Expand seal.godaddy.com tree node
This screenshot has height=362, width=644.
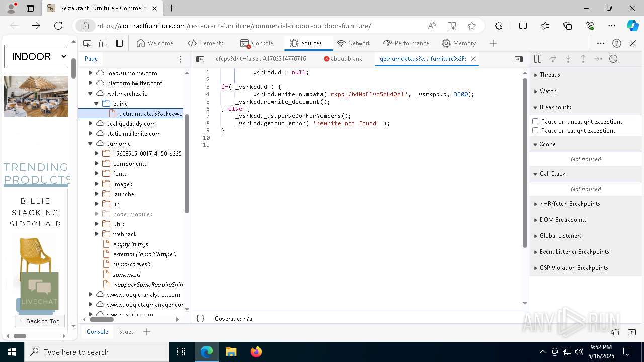(x=91, y=123)
